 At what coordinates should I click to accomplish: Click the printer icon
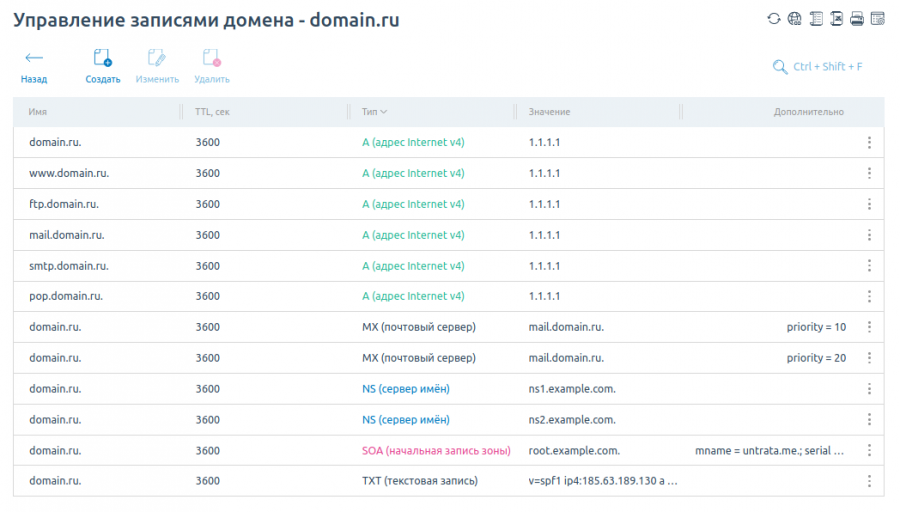[857, 18]
